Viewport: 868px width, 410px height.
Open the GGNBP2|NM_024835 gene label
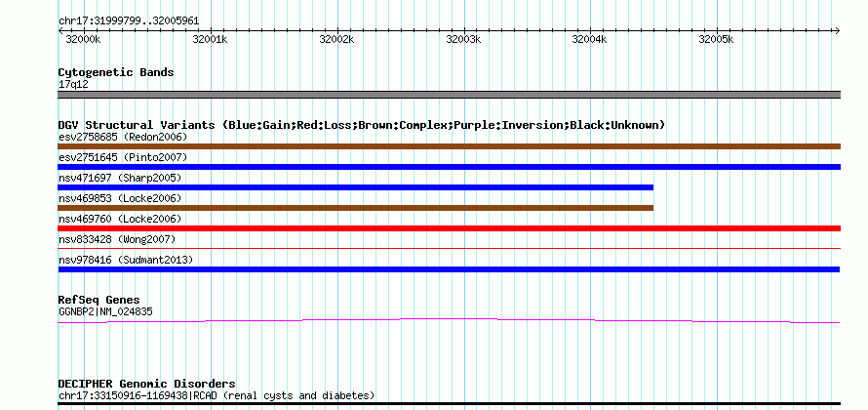[x=105, y=312]
